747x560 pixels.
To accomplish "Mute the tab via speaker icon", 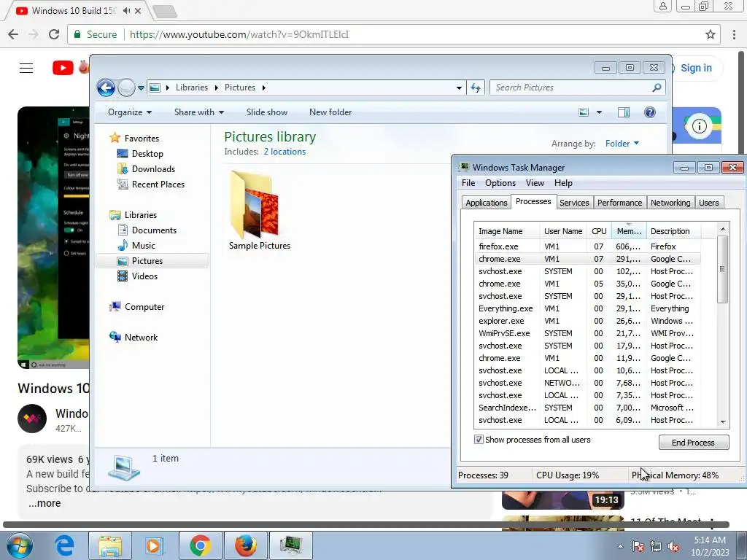I will tap(125, 10).
